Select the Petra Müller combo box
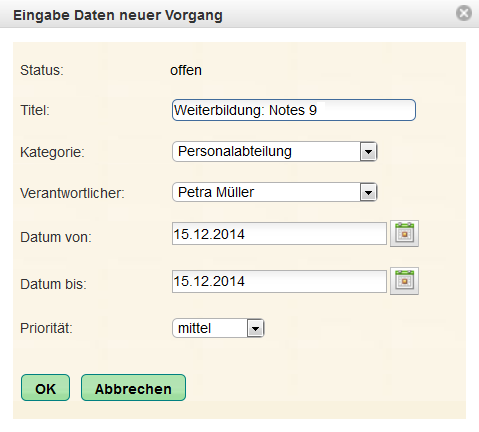 tap(275, 192)
